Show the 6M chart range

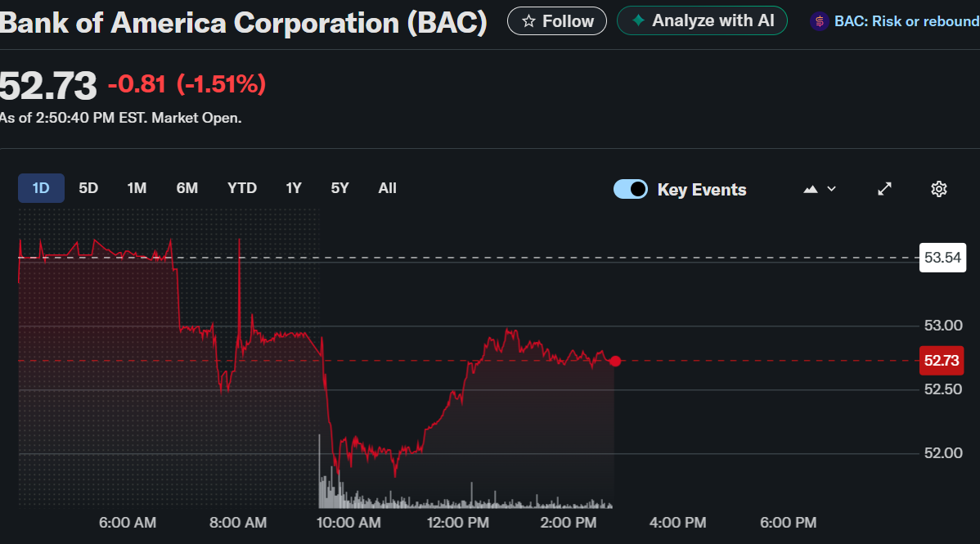(x=187, y=188)
